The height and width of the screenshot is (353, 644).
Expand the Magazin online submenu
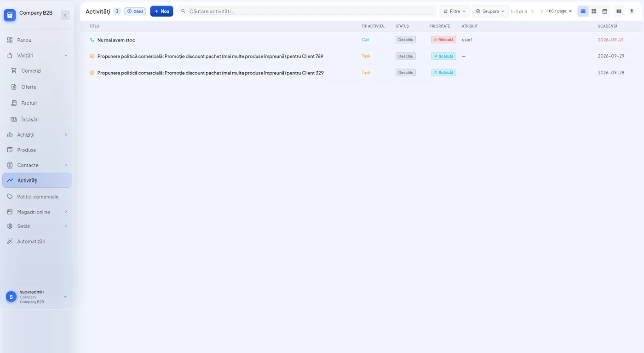pyautogui.click(x=37, y=212)
